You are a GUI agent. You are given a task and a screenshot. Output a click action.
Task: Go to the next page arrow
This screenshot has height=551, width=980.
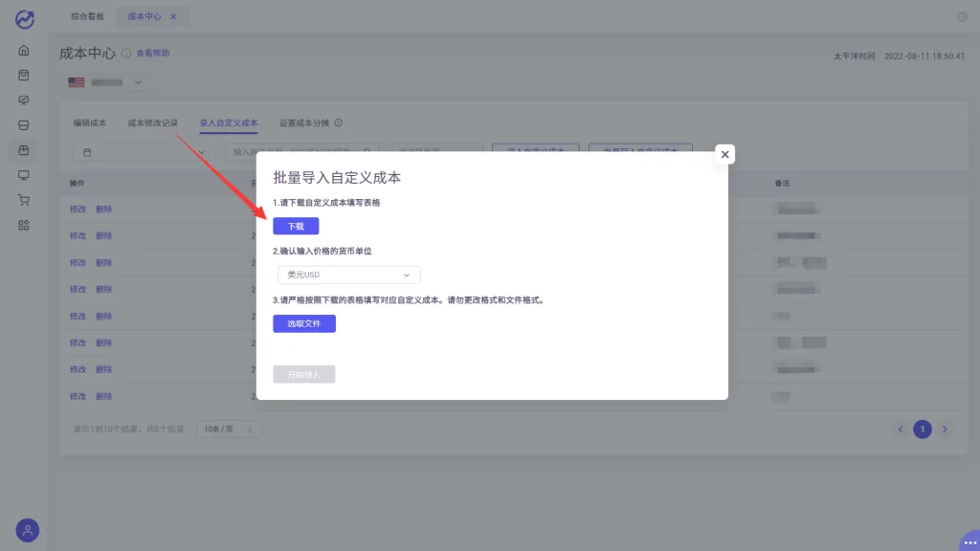[x=945, y=430]
